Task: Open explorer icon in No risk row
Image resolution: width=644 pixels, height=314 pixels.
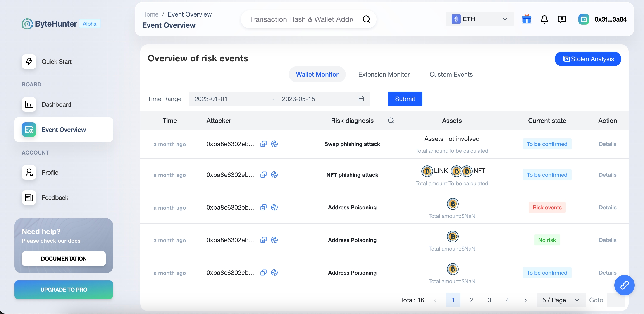Action: coord(274,240)
